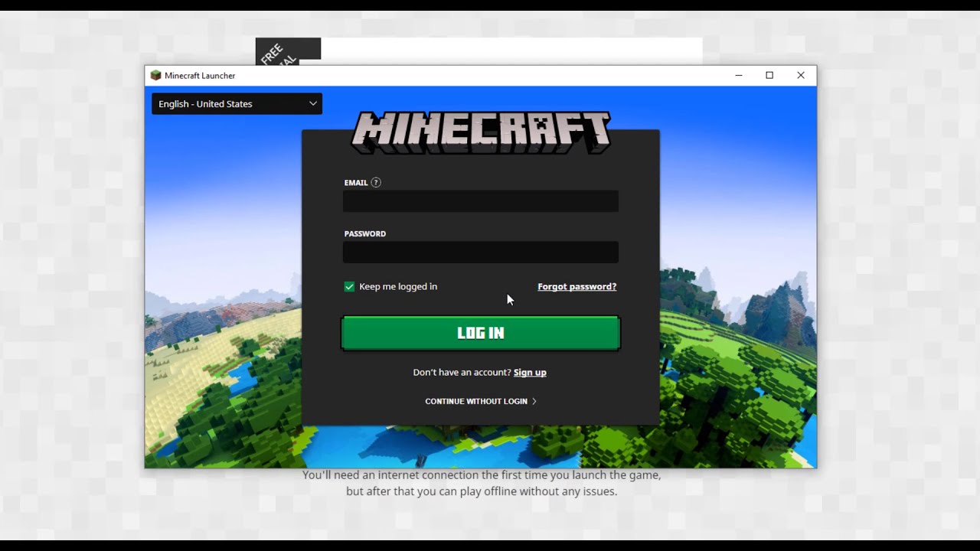Image resolution: width=980 pixels, height=551 pixels.
Task: Click the Email help question mark icon
Action: coord(375,182)
